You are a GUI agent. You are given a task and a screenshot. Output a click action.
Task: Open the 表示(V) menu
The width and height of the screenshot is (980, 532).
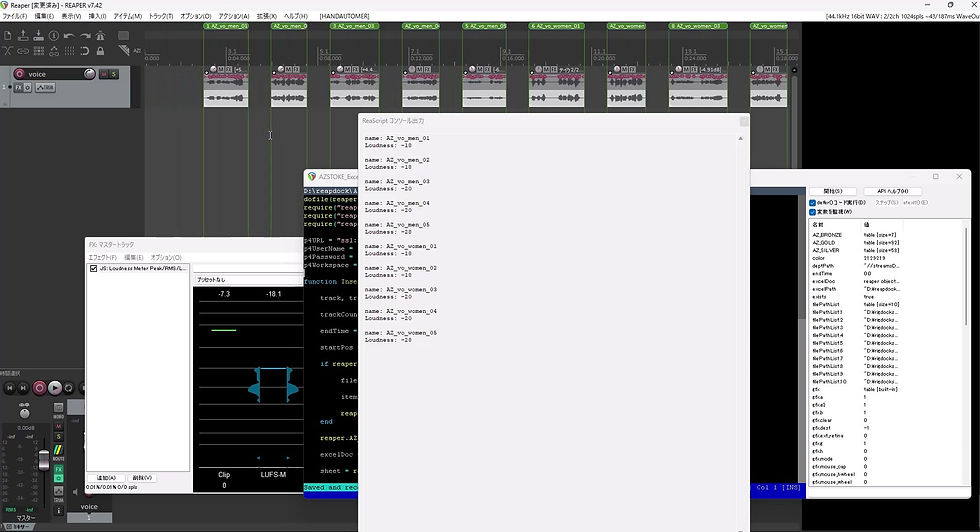tap(71, 16)
